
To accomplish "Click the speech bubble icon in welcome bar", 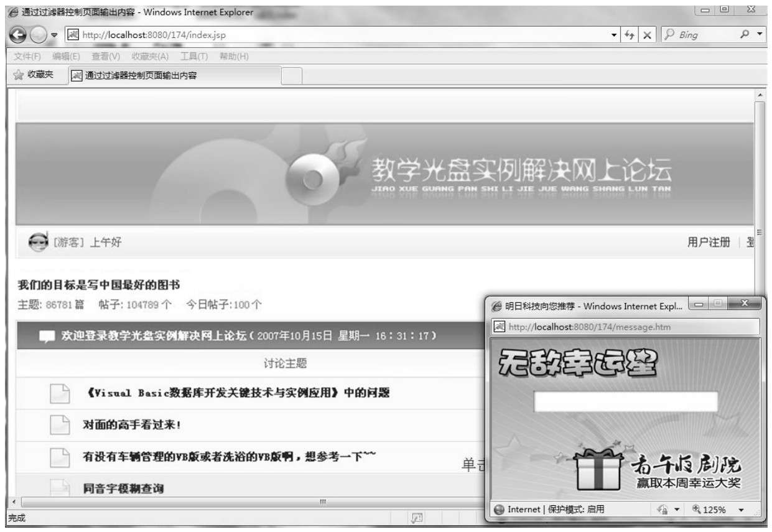I will coord(47,337).
